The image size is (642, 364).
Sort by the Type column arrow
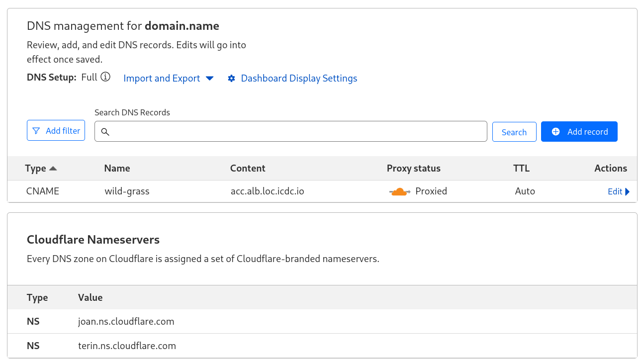[53, 169]
